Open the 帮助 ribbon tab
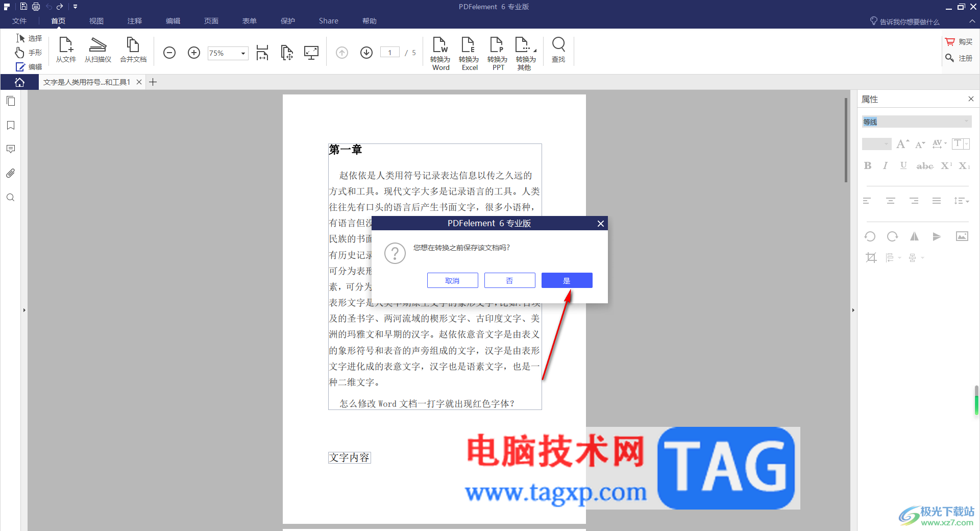Image resolution: width=980 pixels, height=531 pixels. pyautogui.click(x=370, y=21)
